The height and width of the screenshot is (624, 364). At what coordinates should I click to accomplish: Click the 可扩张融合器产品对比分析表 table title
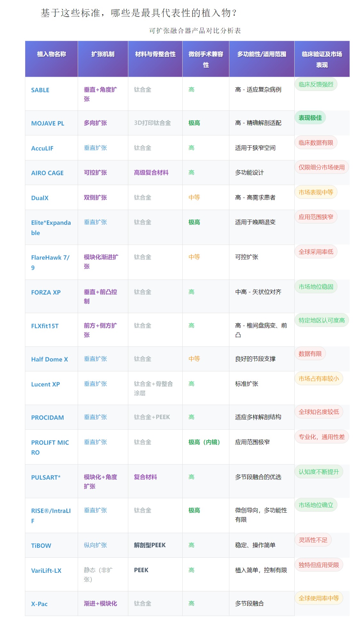coord(195,31)
